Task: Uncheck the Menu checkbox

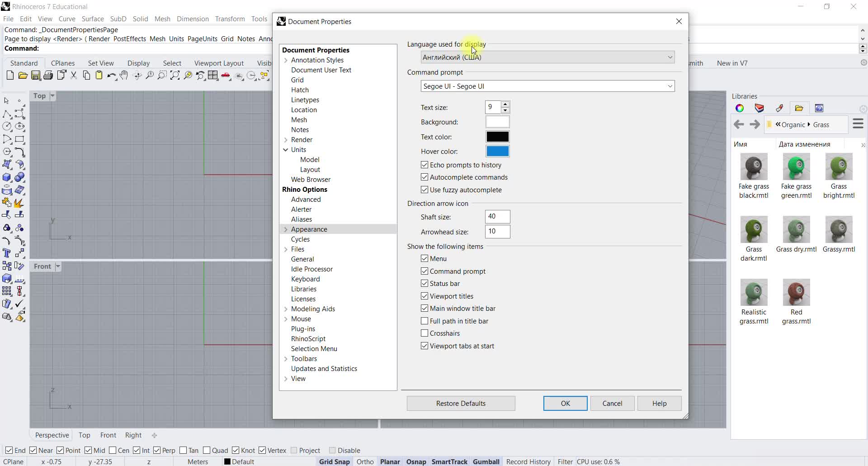Action: (425, 258)
